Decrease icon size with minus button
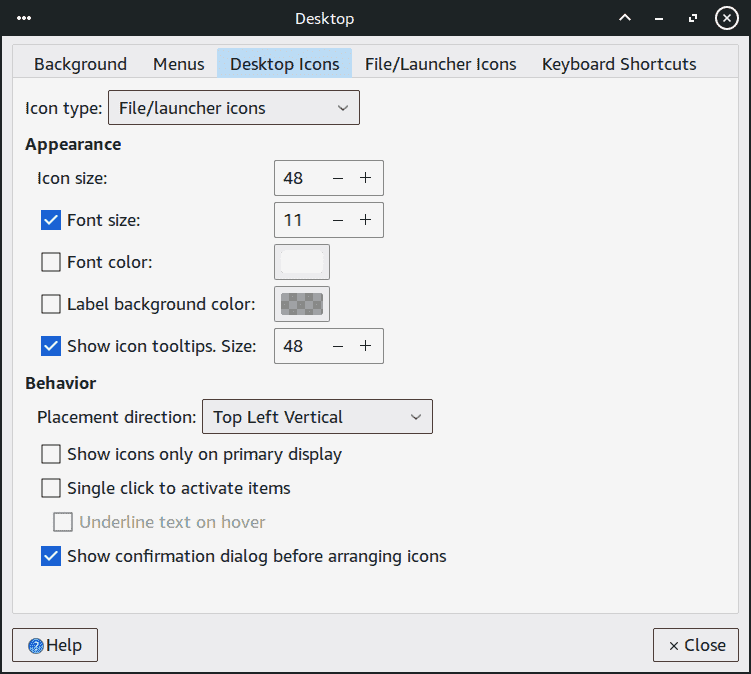 click(338, 178)
